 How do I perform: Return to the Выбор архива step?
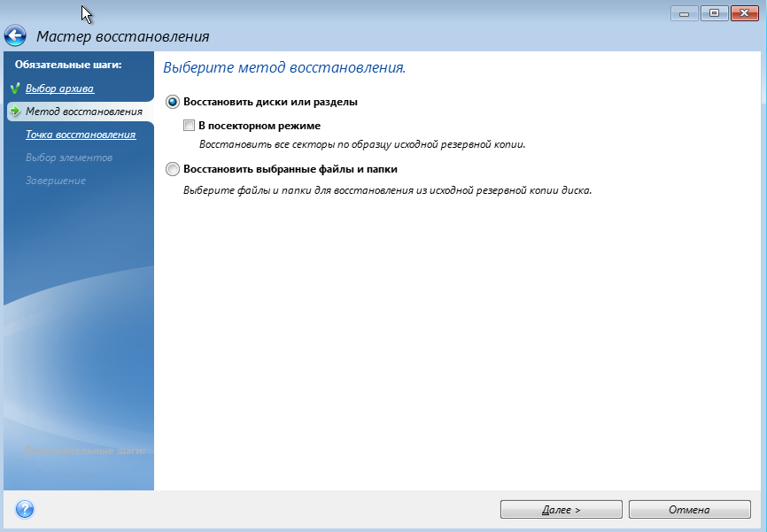tap(59, 89)
